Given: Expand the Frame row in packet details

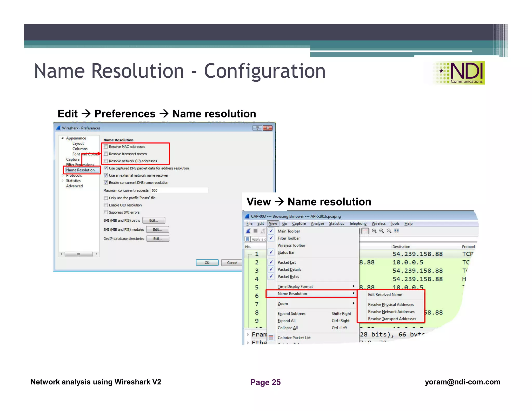Looking at the screenshot, I should click(248, 334).
